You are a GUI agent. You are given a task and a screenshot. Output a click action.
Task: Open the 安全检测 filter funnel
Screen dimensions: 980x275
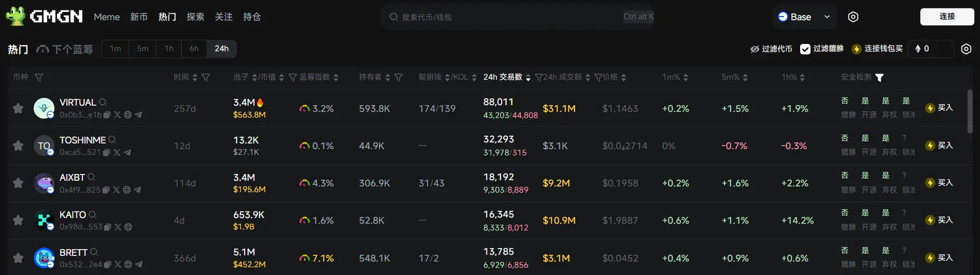[879, 78]
